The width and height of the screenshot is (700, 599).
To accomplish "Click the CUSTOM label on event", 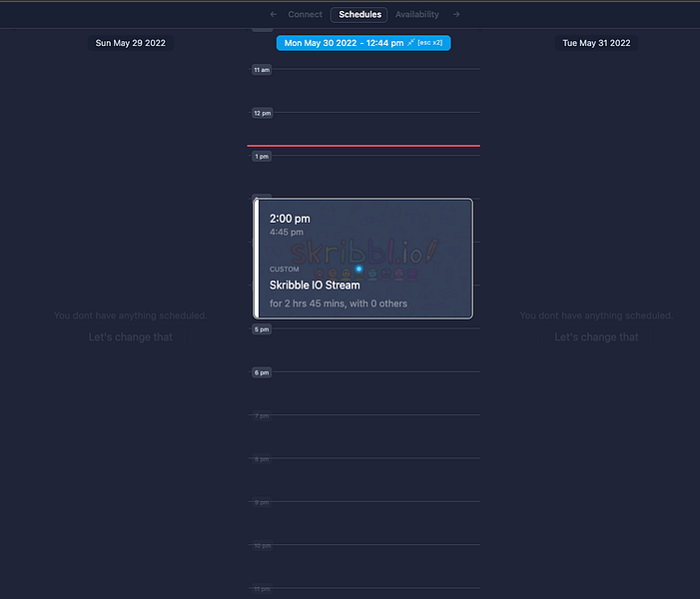I will pyautogui.click(x=284, y=270).
